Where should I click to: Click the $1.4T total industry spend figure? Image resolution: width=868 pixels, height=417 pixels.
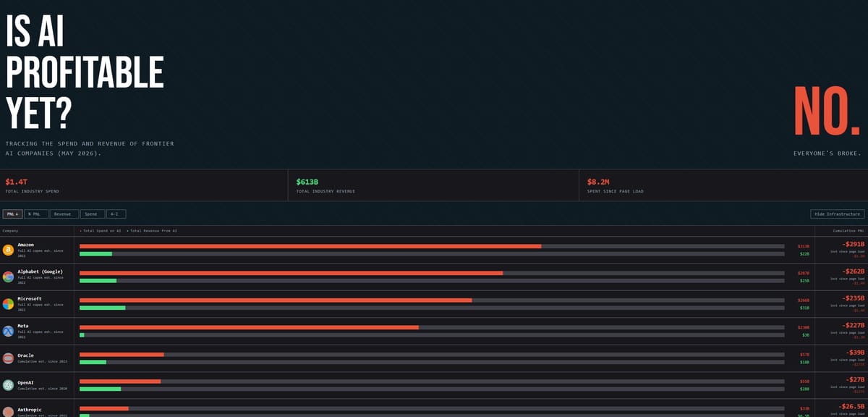tap(16, 182)
